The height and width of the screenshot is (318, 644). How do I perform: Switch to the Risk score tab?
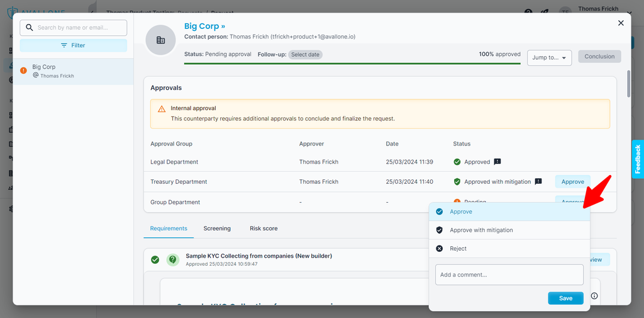(264, 229)
